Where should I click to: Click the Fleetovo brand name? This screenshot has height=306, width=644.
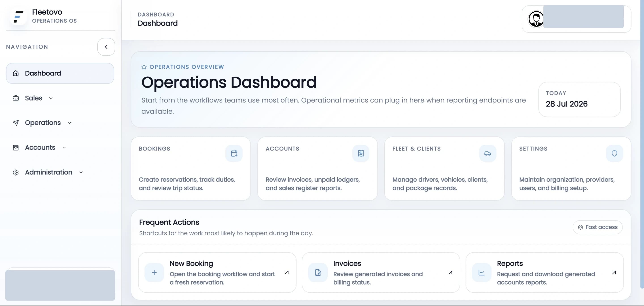tap(47, 12)
